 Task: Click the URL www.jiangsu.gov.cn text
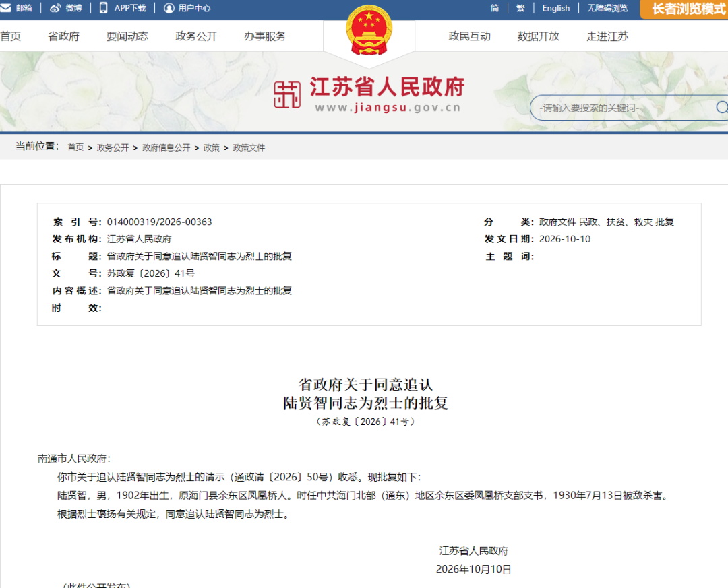tap(388, 108)
